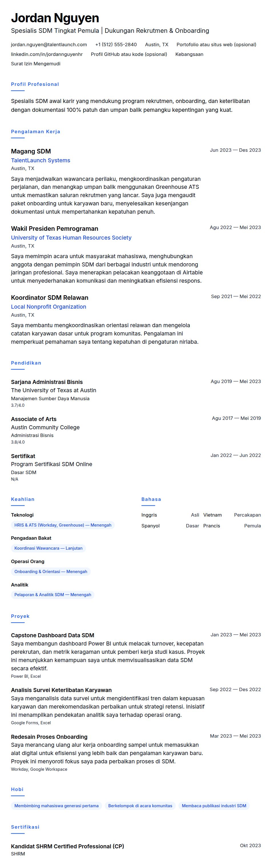Click the GPA value 3.7/4.0

18,405
